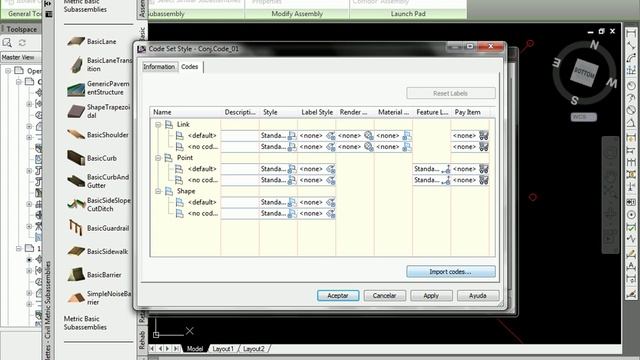640x360 pixels.
Task: Click the Apply button
Action: (431, 296)
